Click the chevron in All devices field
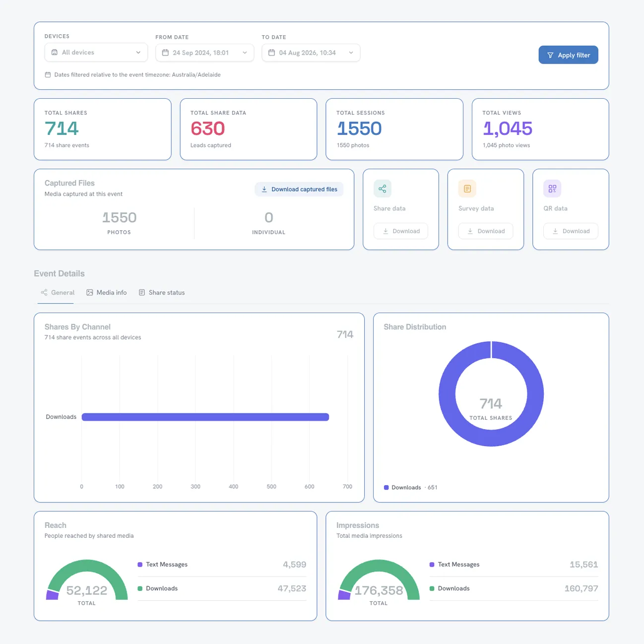Viewport: 644px width, 644px height. point(138,53)
